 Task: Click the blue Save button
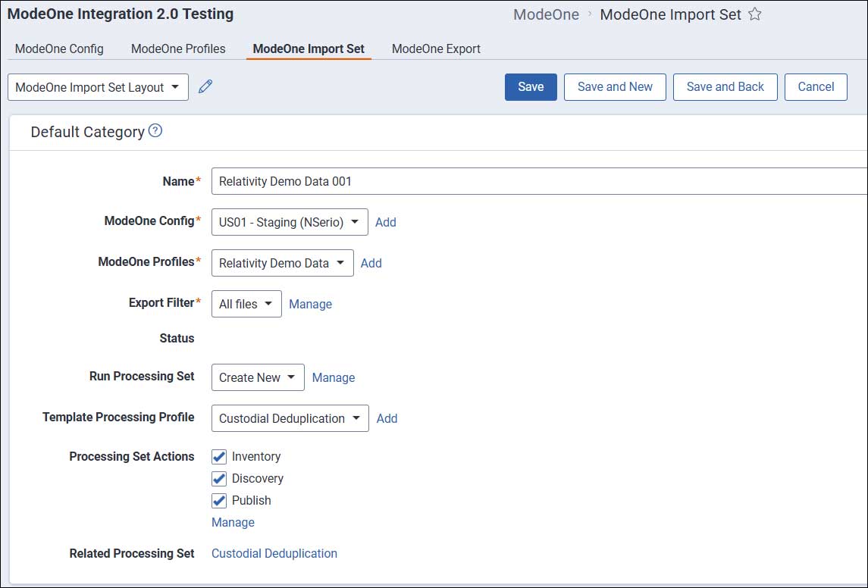[531, 87]
